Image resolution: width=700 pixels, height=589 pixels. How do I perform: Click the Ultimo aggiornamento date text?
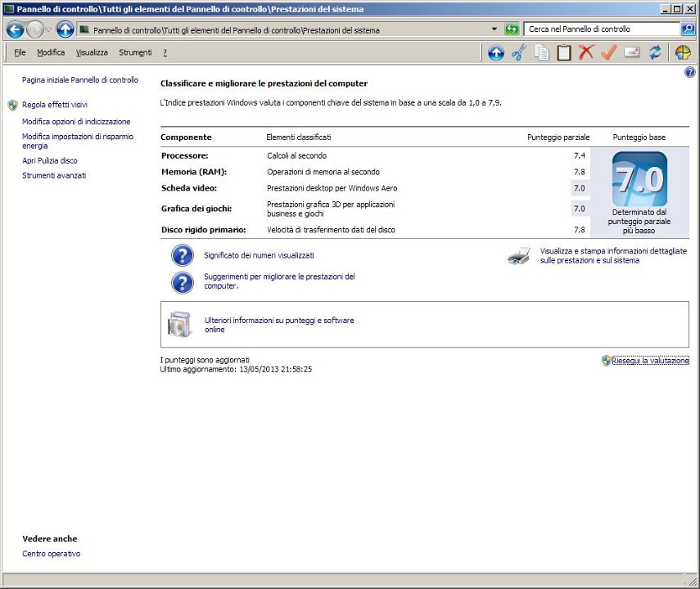pyautogui.click(x=236, y=370)
